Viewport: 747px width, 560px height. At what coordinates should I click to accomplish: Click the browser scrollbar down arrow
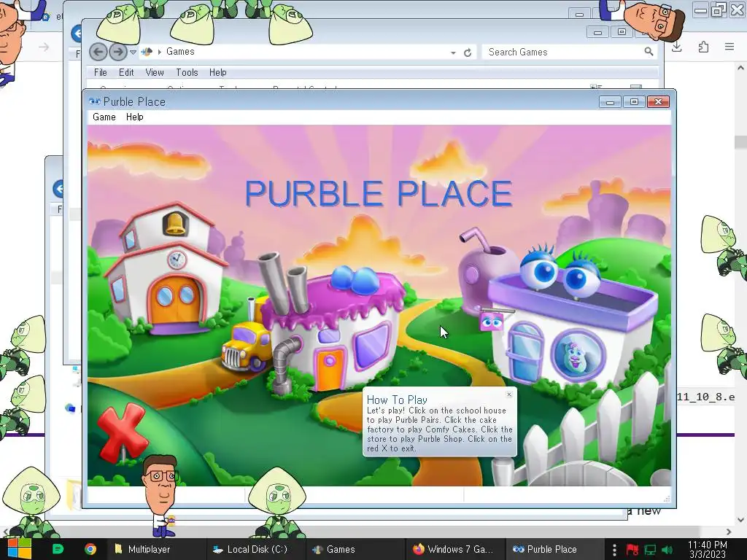pos(740,519)
